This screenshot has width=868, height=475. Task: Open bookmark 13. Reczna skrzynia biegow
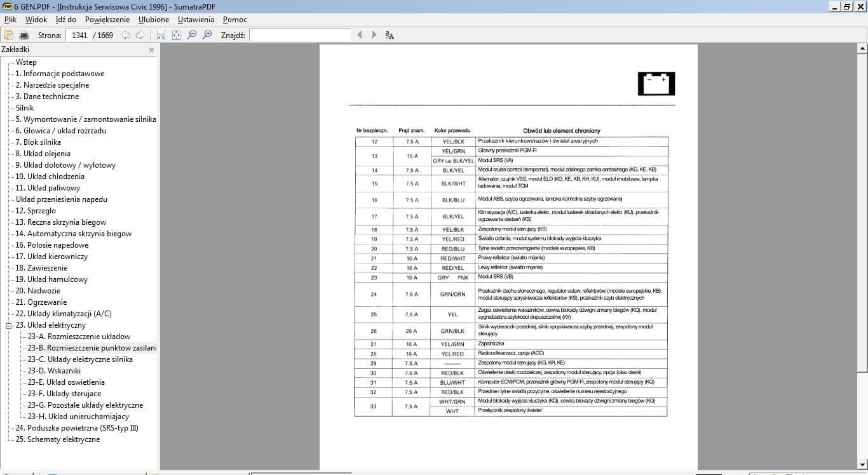(x=61, y=222)
